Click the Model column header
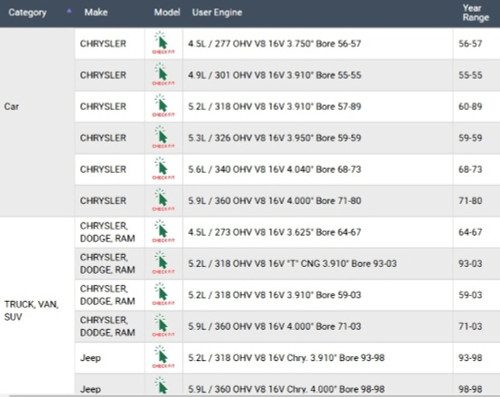Image resolution: width=500 pixels, height=397 pixels. (167, 12)
